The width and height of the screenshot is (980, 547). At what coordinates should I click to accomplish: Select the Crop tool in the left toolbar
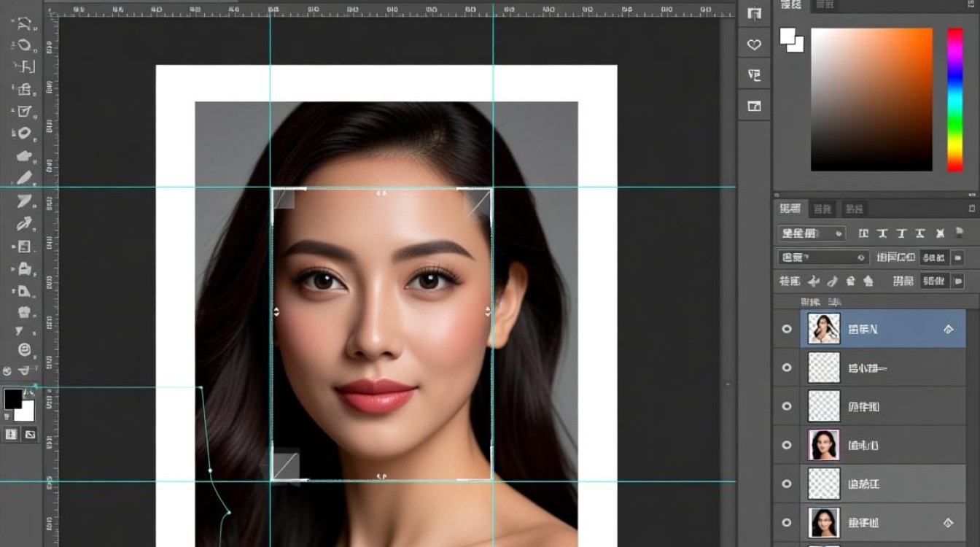coord(24,66)
